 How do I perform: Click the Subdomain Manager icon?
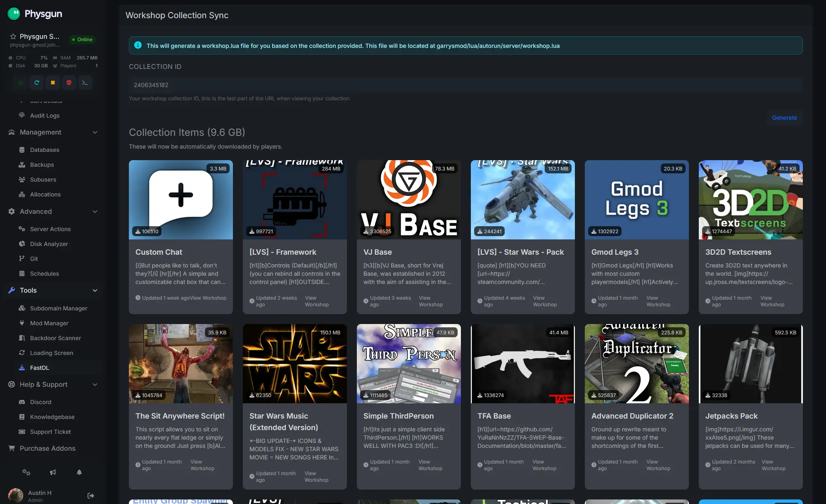point(22,308)
